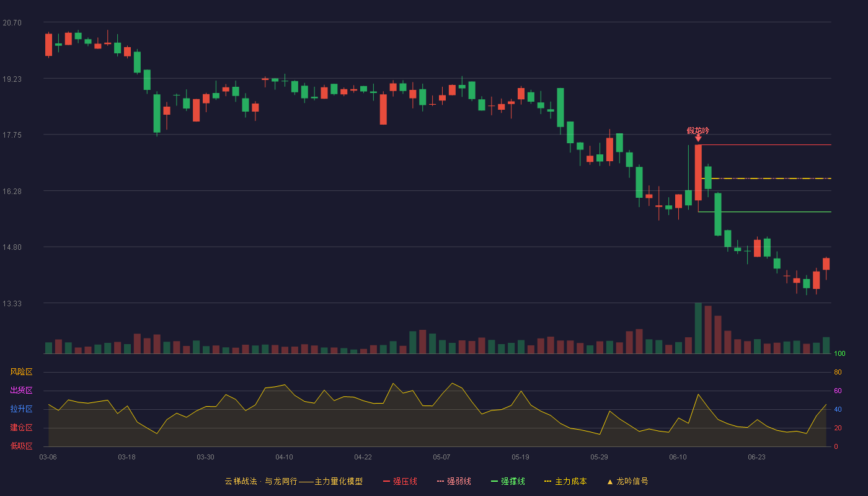Toggle the 强压线 legend item

click(400, 481)
